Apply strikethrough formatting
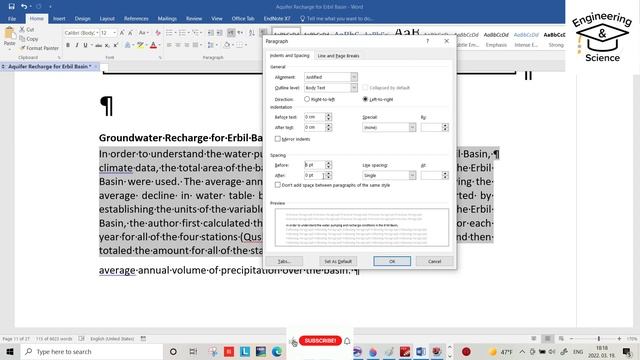The width and height of the screenshot is (640, 360). (98, 45)
